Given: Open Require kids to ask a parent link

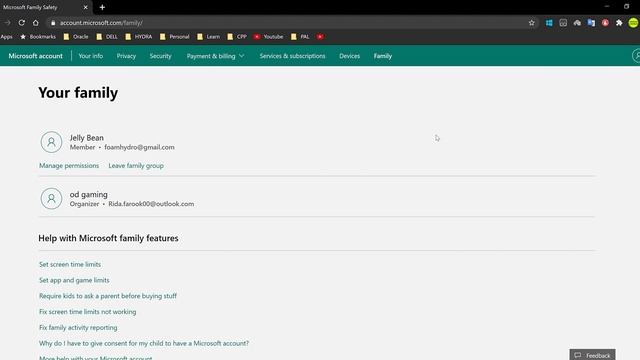Looking at the screenshot, I should point(108,296).
